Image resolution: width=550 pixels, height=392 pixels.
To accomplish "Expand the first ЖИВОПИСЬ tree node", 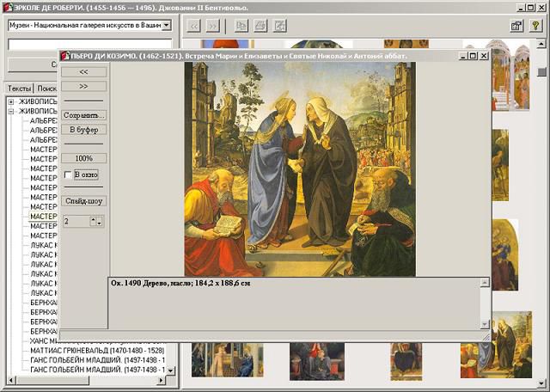I will point(11,101).
